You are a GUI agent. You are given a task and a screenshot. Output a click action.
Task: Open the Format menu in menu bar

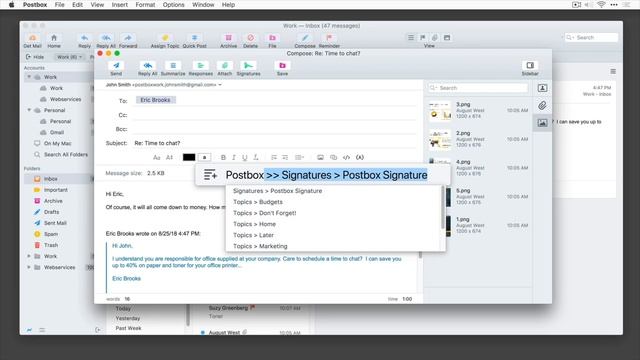coord(145,5)
